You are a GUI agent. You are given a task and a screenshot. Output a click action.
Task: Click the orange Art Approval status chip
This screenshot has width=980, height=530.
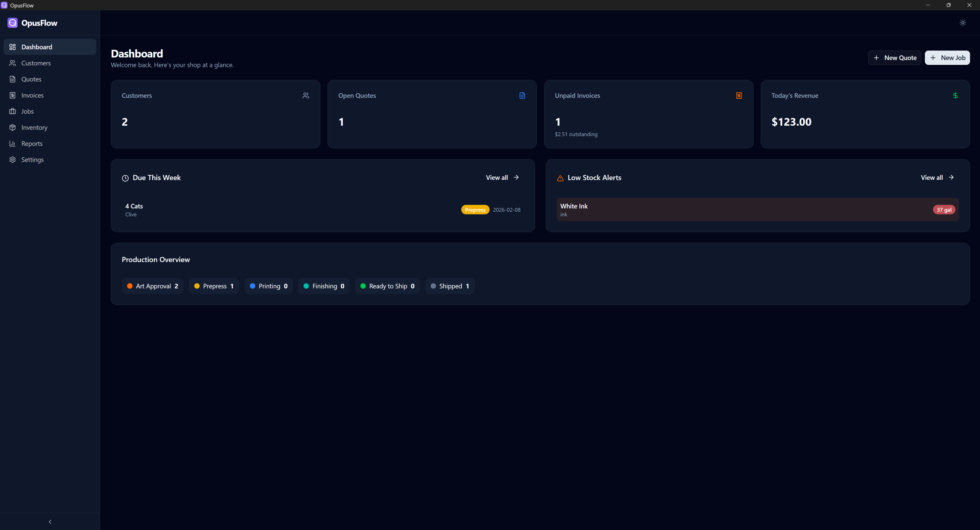click(153, 286)
